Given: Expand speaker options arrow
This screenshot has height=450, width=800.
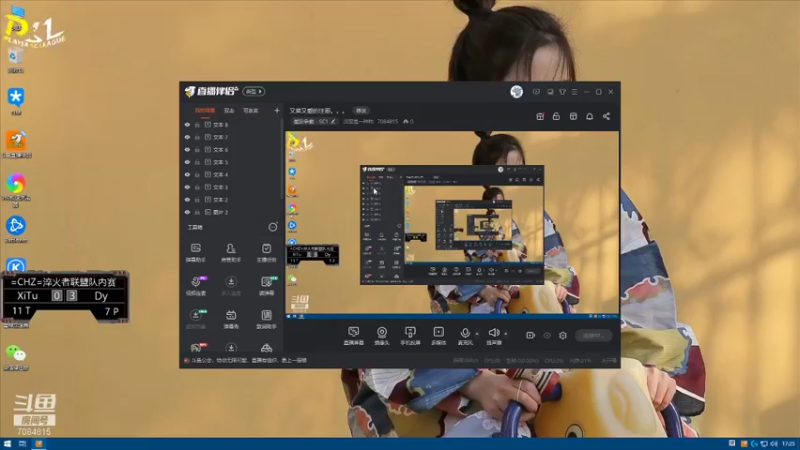Looking at the screenshot, I should tap(506, 334).
